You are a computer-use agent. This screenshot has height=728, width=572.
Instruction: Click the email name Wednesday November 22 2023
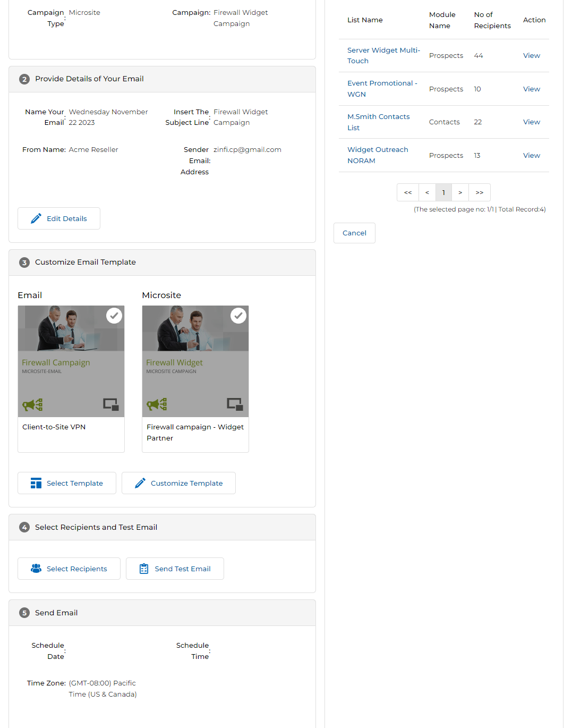[108, 117]
